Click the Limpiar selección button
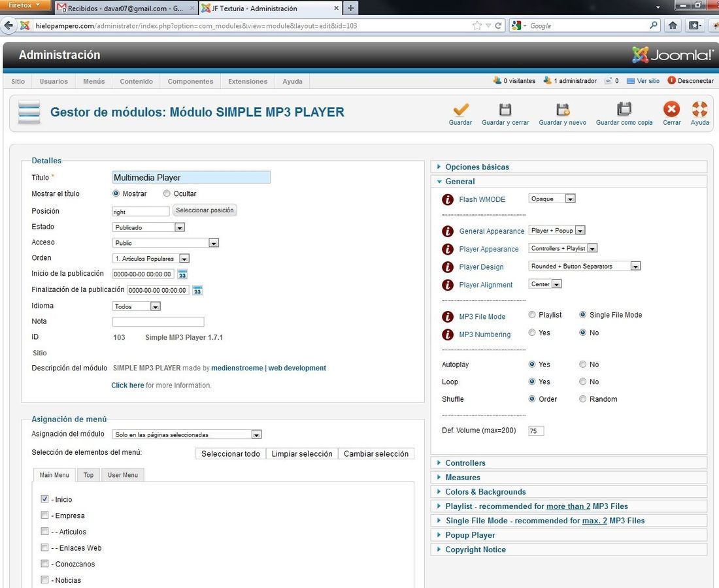Image resolution: width=719 pixels, height=588 pixels. [302, 453]
